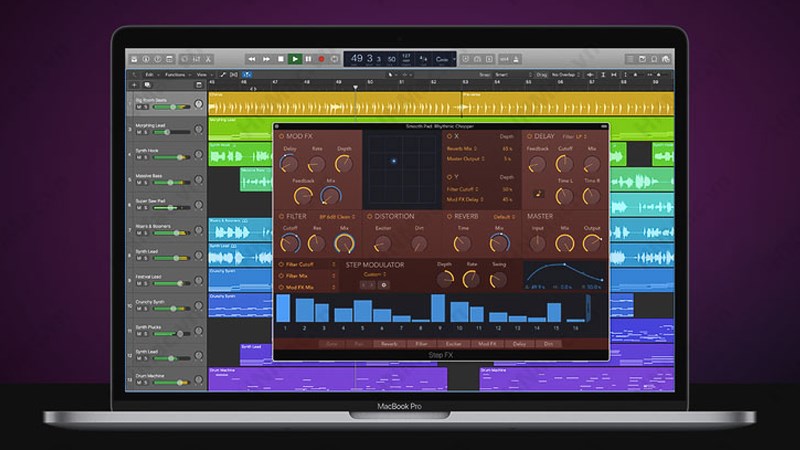Open the Edit menu in tracks area
This screenshot has width=800, height=450.
click(x=151, y=74)
